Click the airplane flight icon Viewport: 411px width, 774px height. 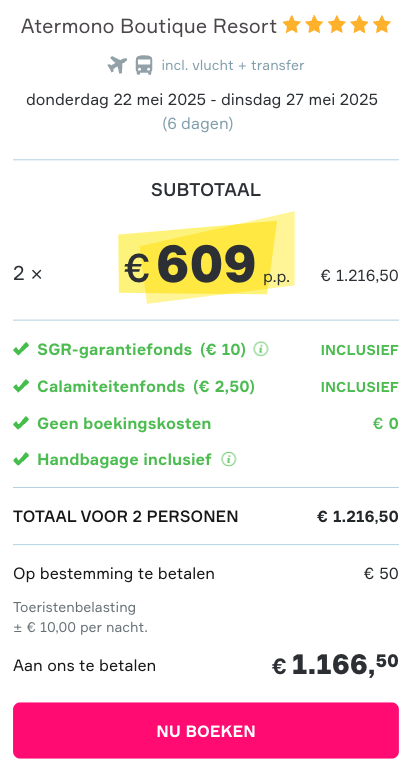(x=117, y=65)
